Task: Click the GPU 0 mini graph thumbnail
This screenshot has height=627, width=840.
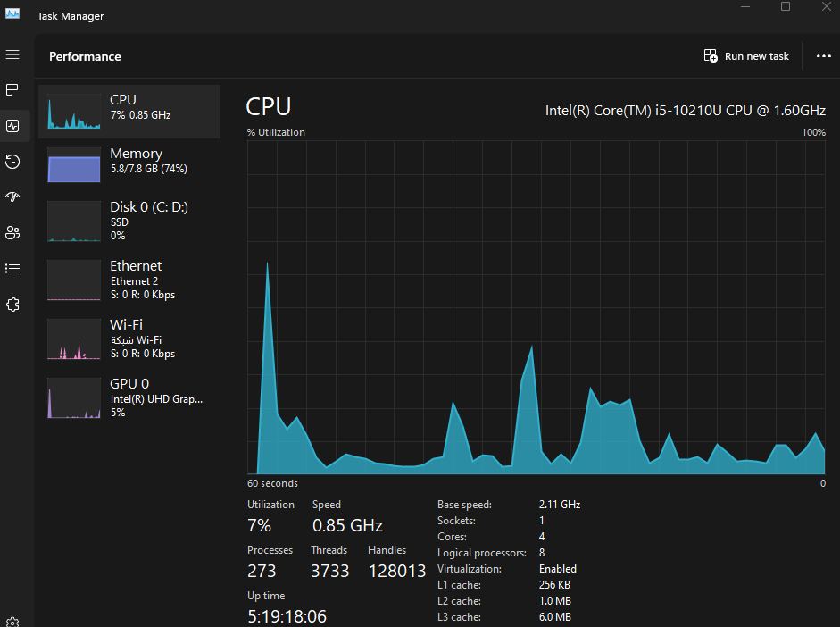Action: click(x=74, y=398)
